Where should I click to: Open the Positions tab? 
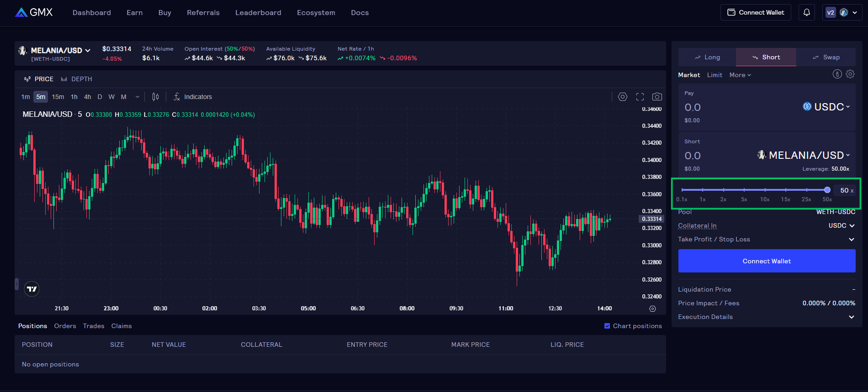32,326
